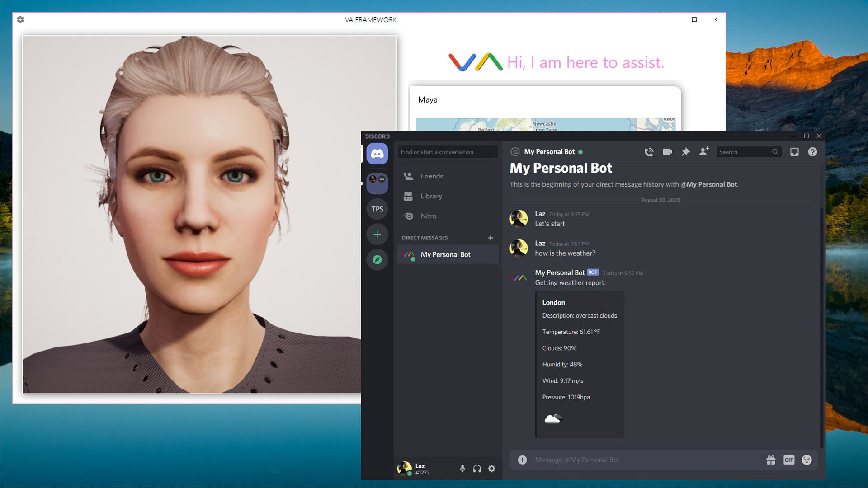Image resolution: width=868 pixels, height=488 pixels.
Task: Open the emoji picker
Action: [x=807, y=460]
